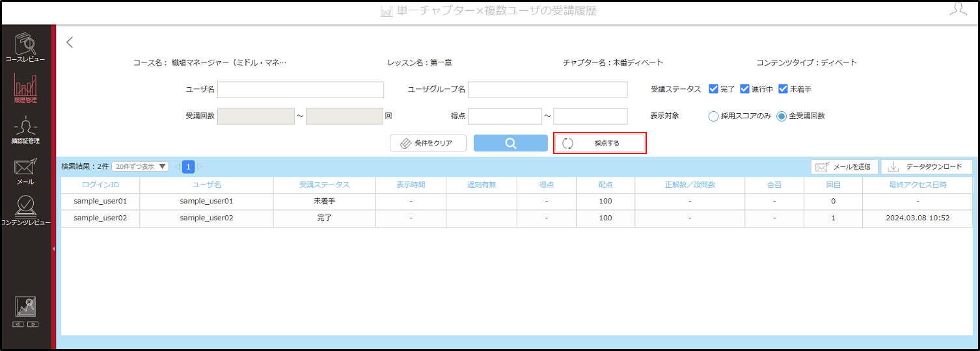Click the image thumbnail icon in sidebar

click(x=25, y=307)
